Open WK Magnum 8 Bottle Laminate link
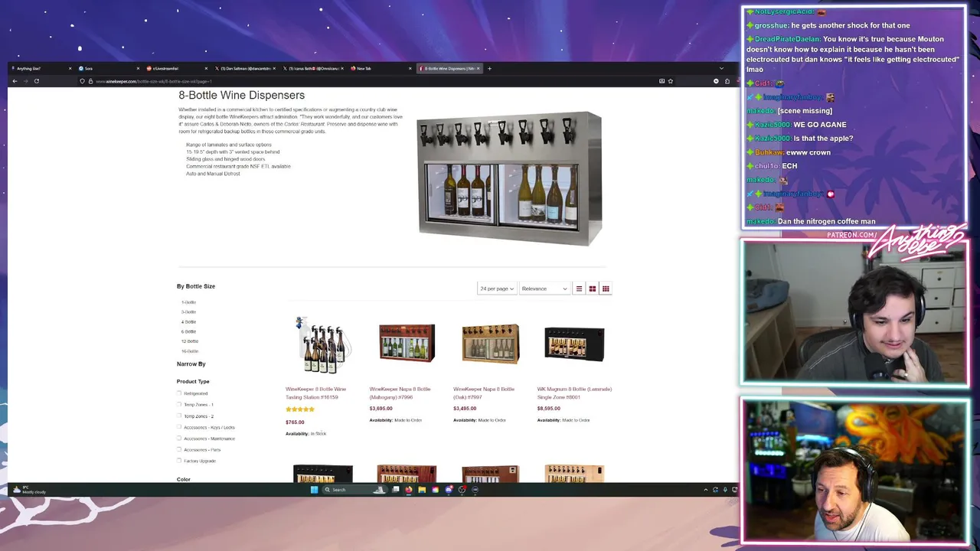 coord(574,393)
